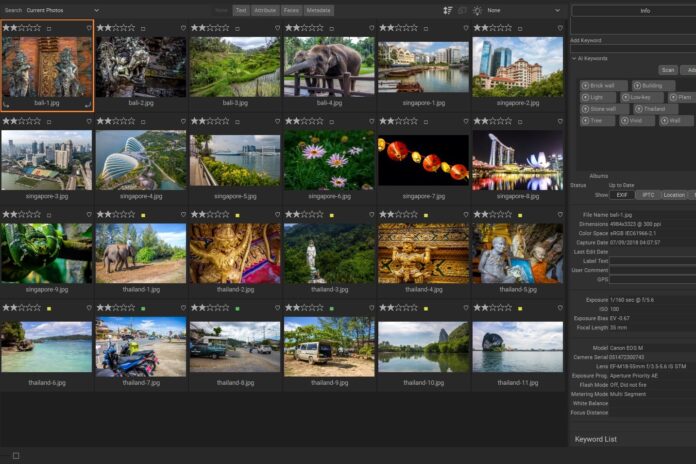Add the Thailand AI keyword
The image size is (696, 464).
click(x=656, y=109)
